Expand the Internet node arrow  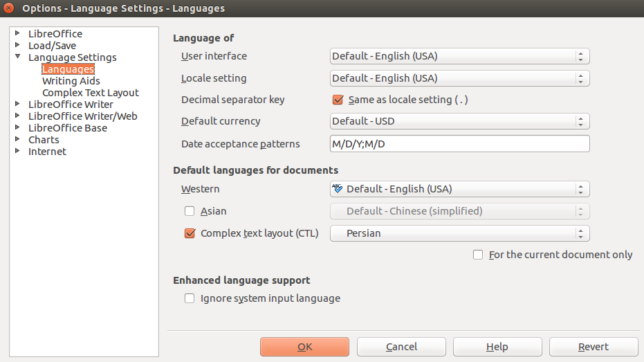(x=17, y=151)
